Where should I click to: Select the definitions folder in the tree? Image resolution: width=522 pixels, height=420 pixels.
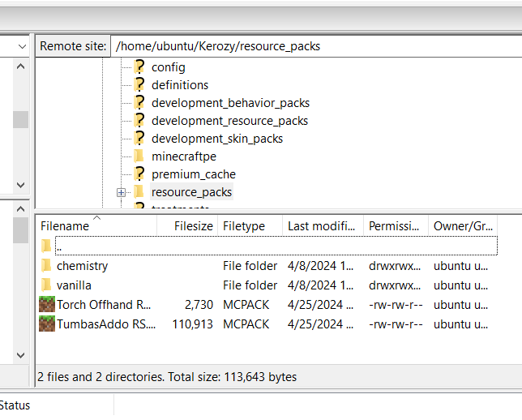[180, 85]
